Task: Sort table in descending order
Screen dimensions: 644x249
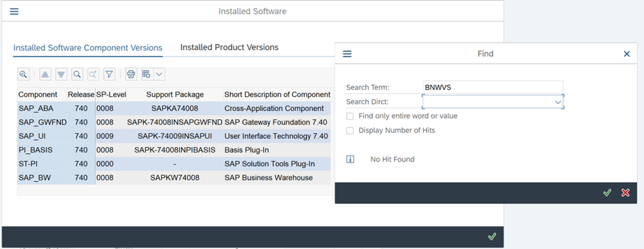Action: click(x=61, y=75)
